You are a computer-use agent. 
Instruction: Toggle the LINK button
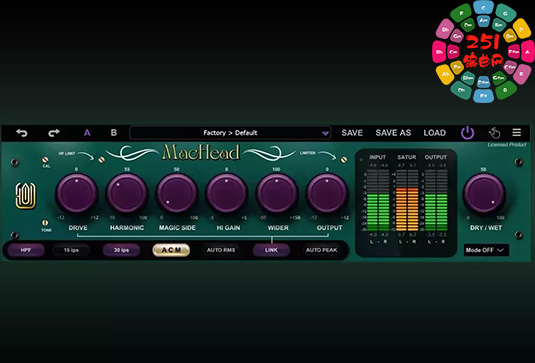click(271, 250)
